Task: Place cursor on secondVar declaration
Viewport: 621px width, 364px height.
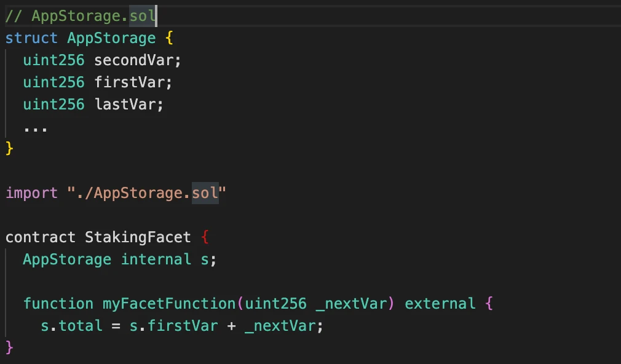Action: tap(138, 60)
